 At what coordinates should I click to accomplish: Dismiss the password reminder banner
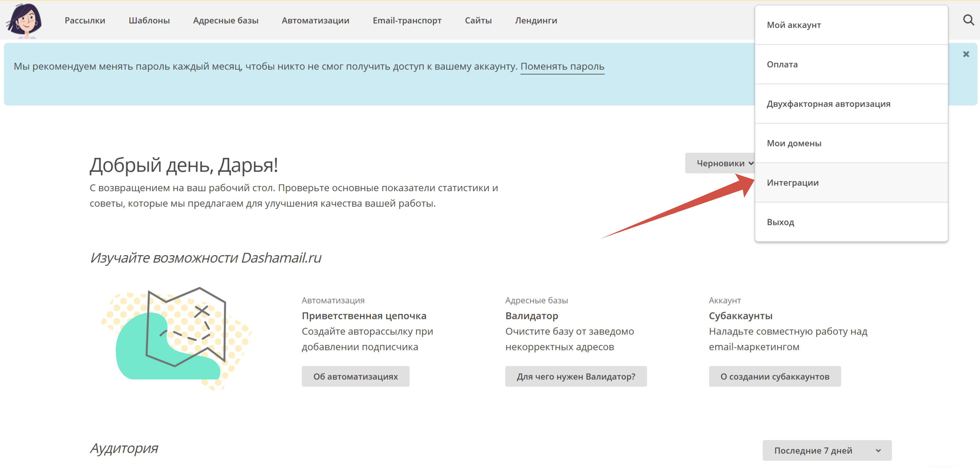coord(965,54)
